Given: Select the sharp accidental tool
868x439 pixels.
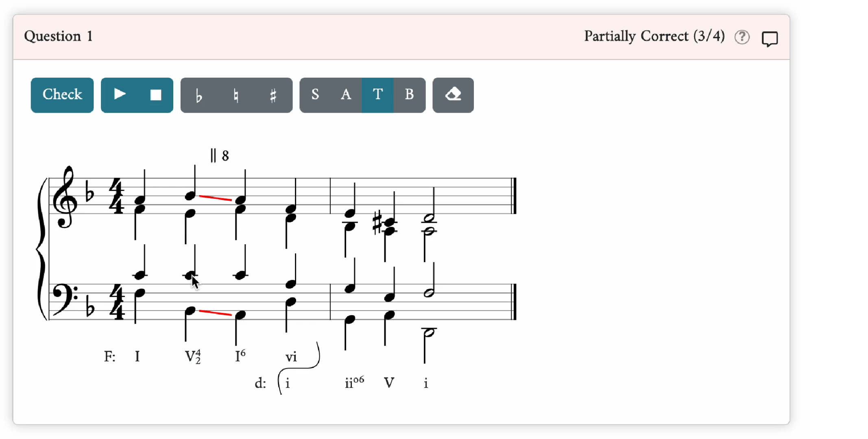Looking at the screenshot, I should tap(273, 96).
